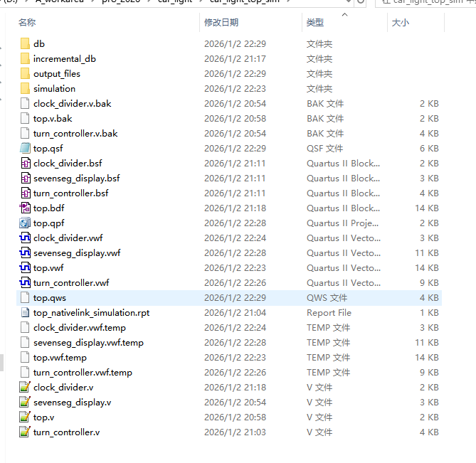Click the QWS 文件 type cell
The width and height of the screenshot is (476, 463).
[x=327, y=297]
